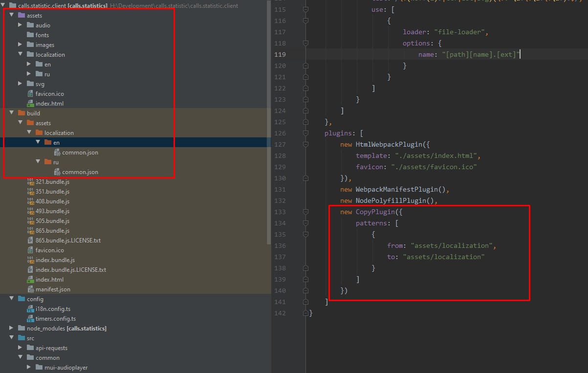Expand the svg folder arrow
588x373 pixels.
coord(20,84)
